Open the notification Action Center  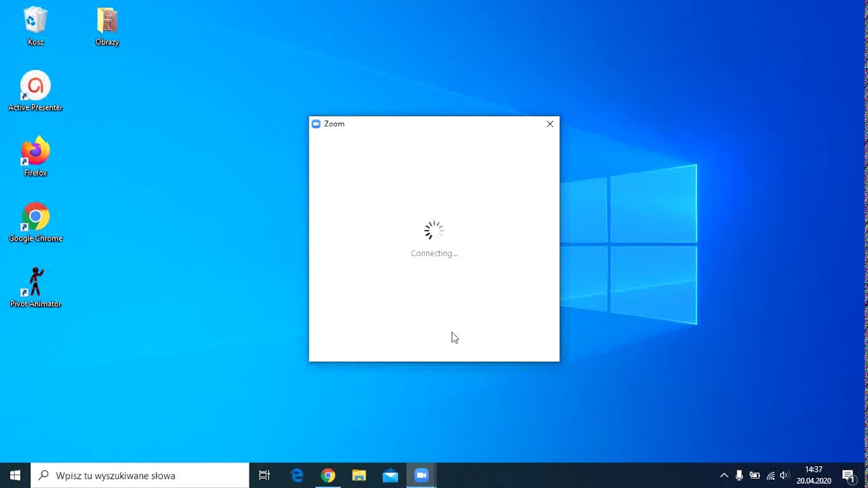click(848, 476)
